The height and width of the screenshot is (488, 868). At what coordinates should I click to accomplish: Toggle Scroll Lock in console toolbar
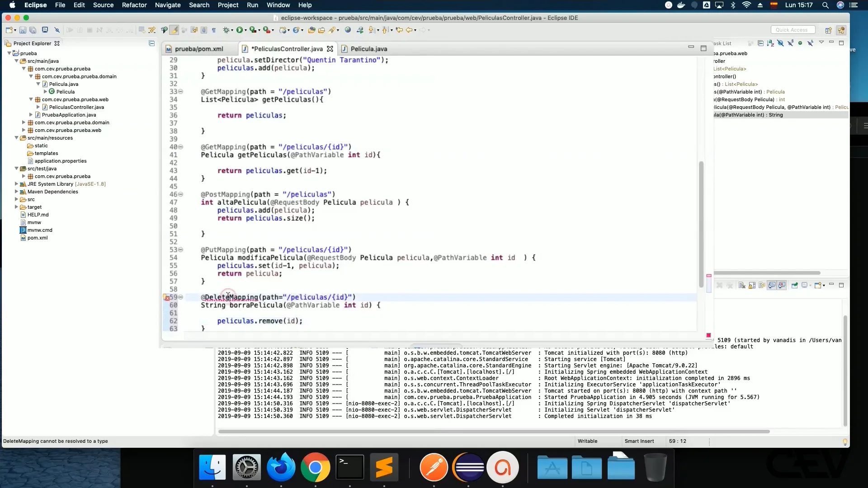click(x=752, y=285)
